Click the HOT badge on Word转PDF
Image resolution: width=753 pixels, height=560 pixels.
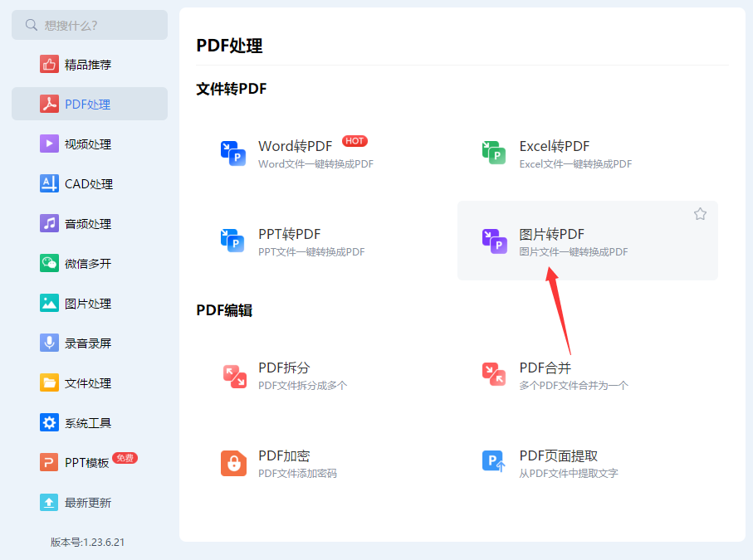(x=354, y=141)
